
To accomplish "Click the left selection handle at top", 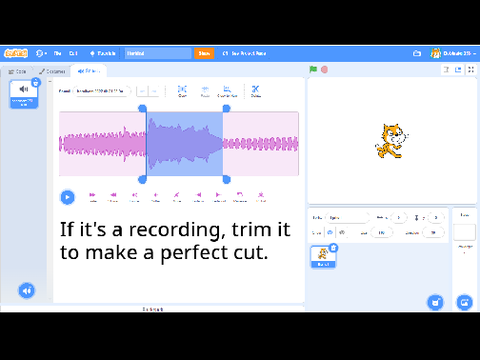I will [x=142, y=108].
